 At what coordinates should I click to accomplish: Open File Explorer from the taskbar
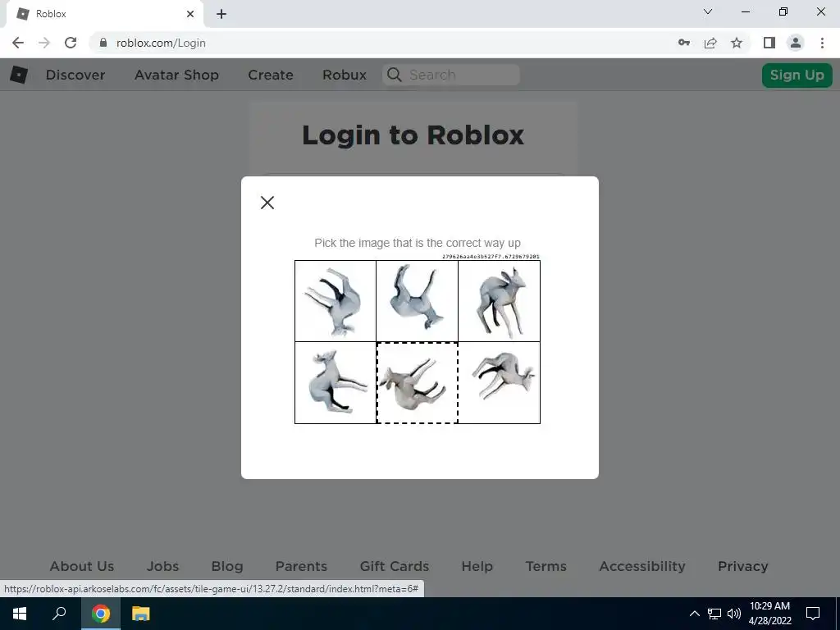tap(140, 614)
